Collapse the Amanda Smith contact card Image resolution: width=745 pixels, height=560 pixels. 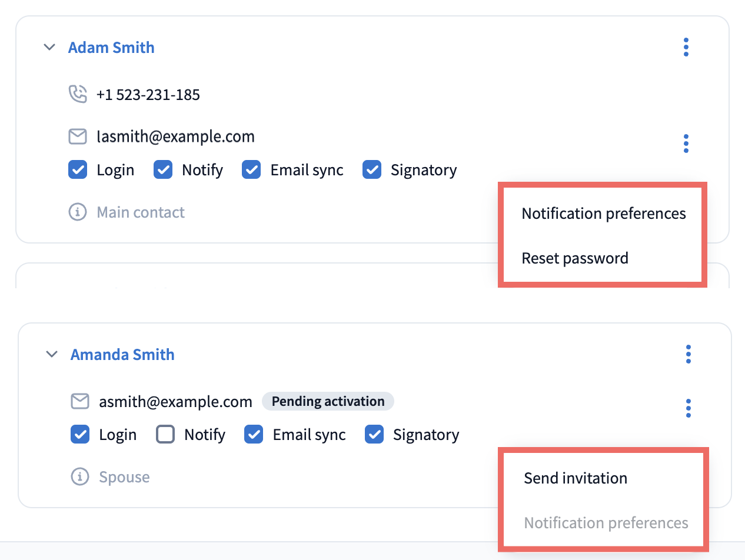[52, 354]
